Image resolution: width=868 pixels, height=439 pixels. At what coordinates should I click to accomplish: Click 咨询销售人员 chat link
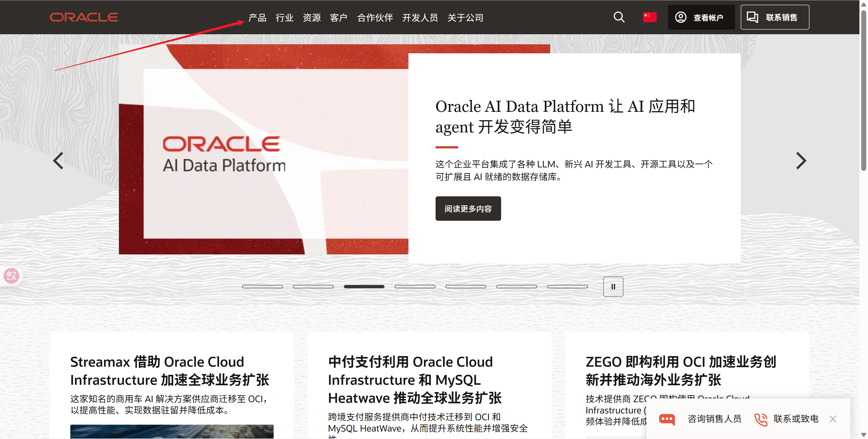click(715, 419)
